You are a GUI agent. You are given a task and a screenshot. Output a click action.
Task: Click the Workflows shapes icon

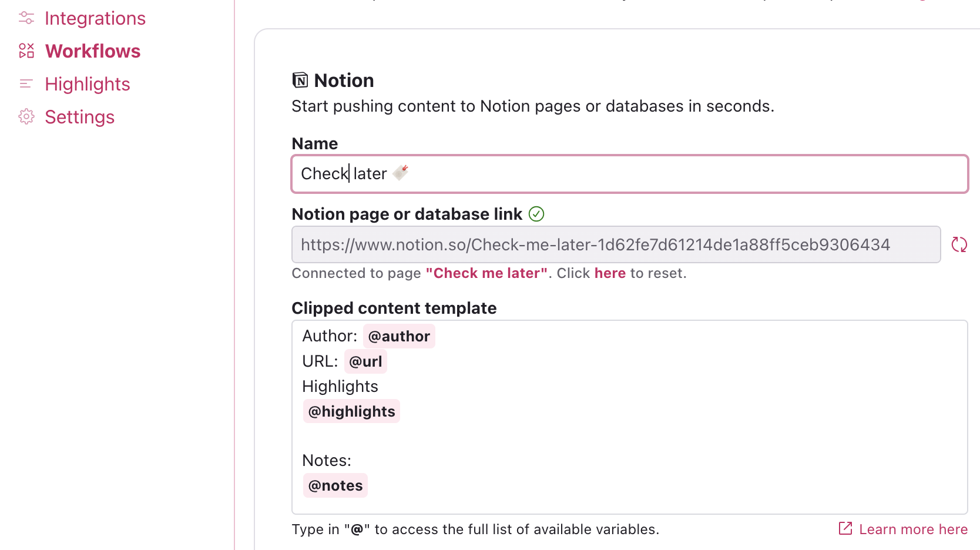pos(26,51)
